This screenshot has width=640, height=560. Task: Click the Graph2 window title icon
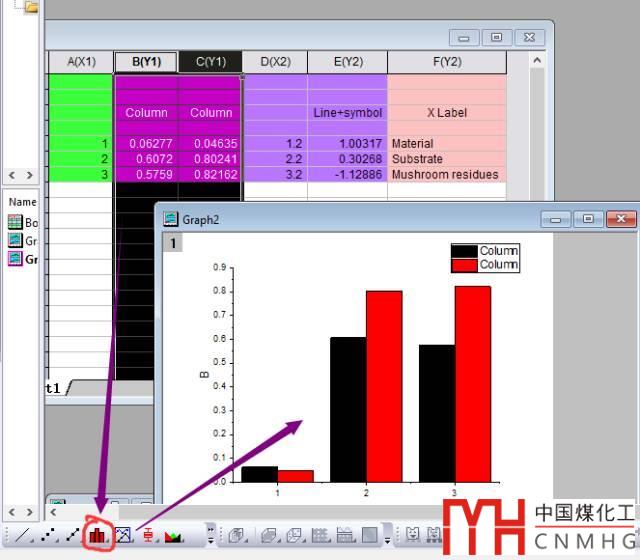pos(171,219)
